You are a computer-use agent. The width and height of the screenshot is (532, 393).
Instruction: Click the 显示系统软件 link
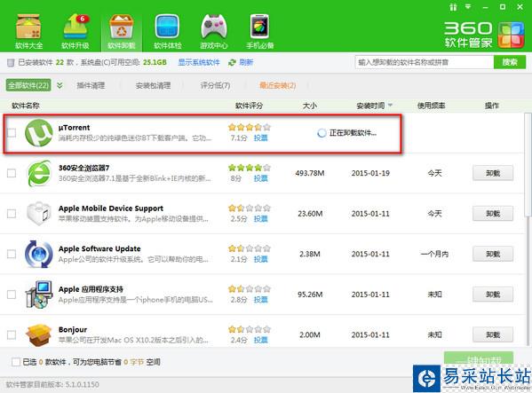coord(199,62)
